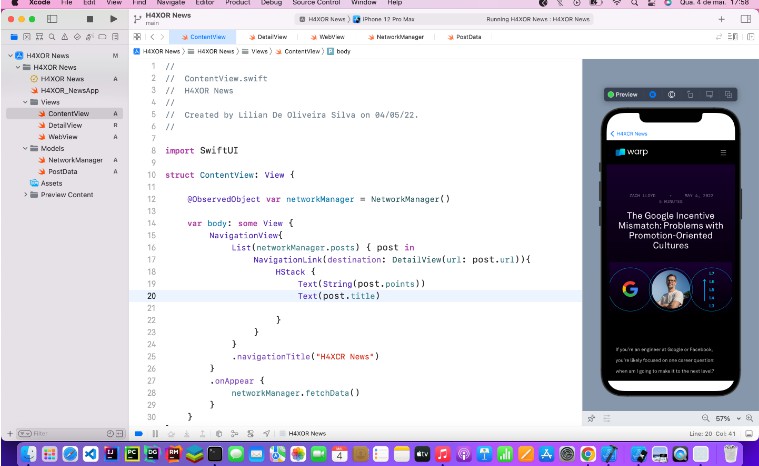Open the Issue navigator warning icon

66,37
